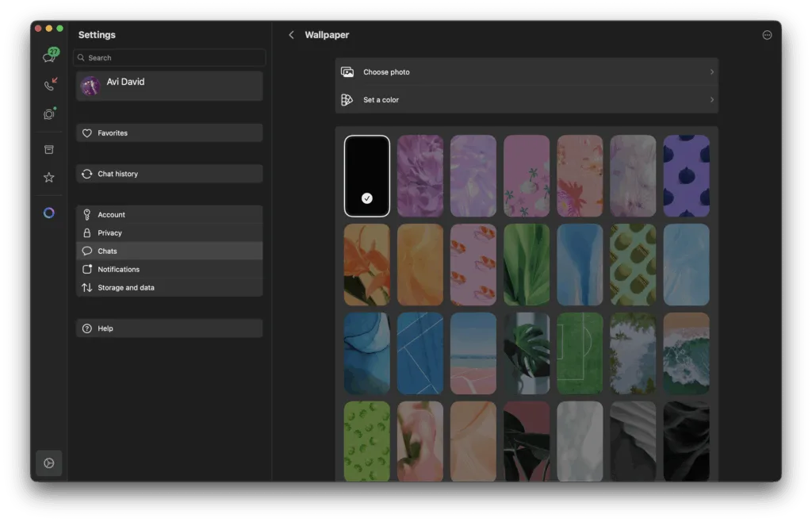Click the Settings gear icon at sidebar bottom
The height and width of the screenshot is (522, 812).
(x=48, y=463)
